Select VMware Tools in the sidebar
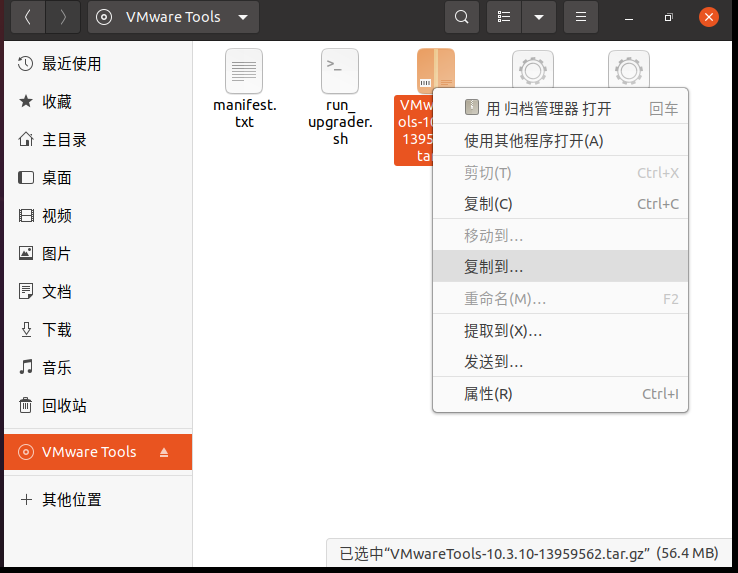738x573 pixels. [98, 452]
